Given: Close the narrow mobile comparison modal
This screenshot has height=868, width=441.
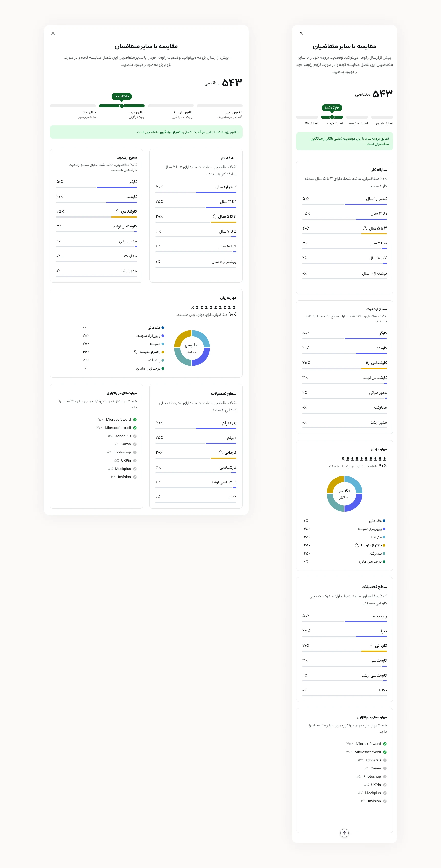Looking at the screenshot, I should [301, 33].
